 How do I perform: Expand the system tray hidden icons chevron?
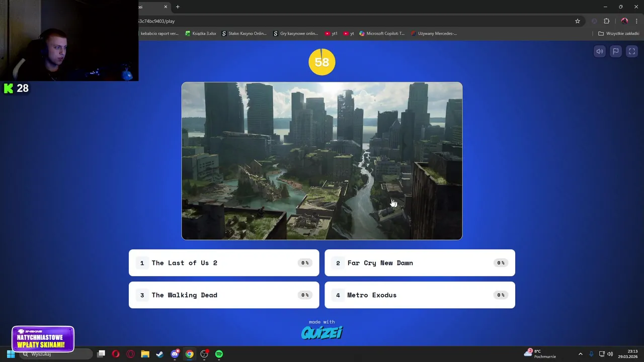[580, 354]
